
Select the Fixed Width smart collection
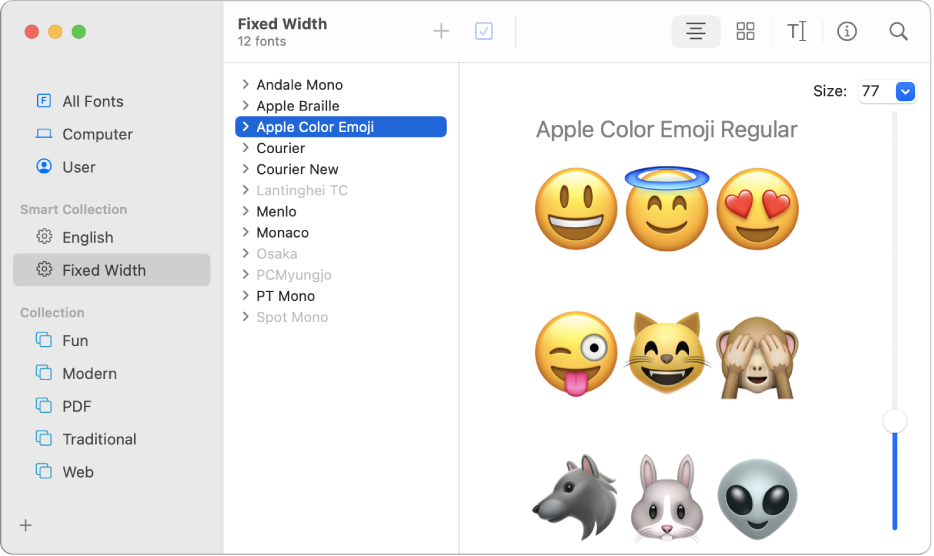point(111,269)
